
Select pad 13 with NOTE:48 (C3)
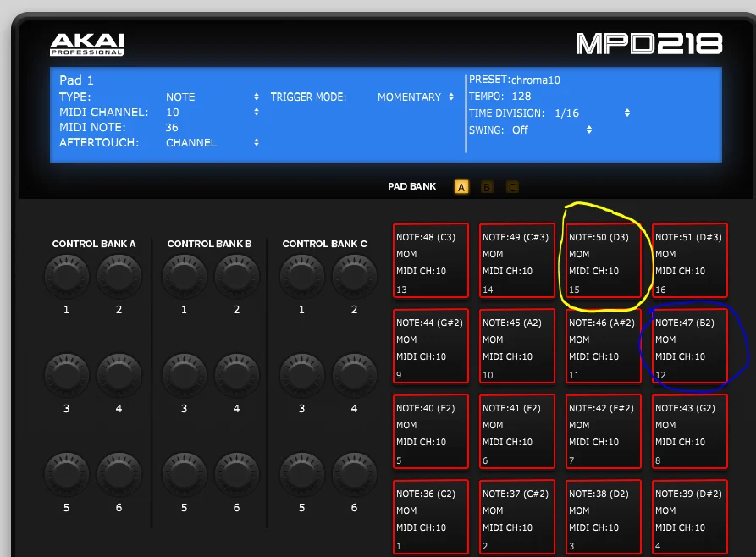[x=431, y=261]
